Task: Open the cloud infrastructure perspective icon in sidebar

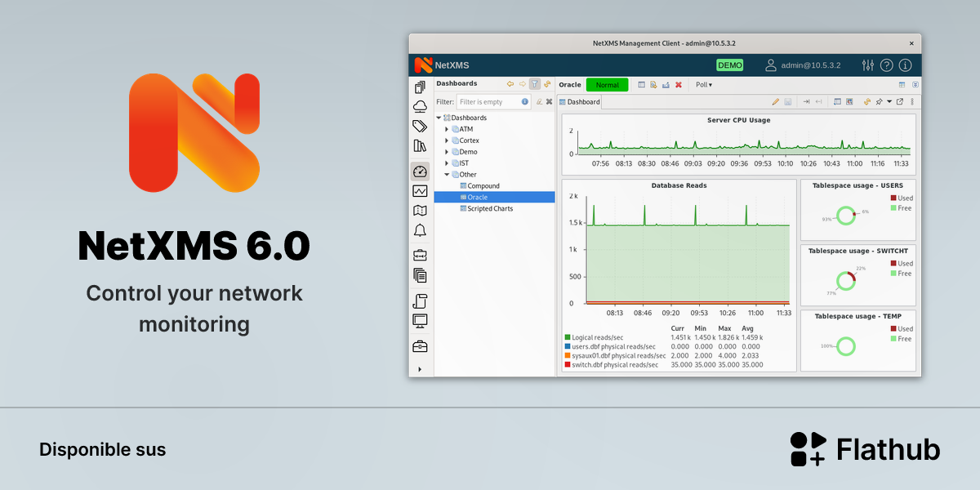Action: click(420, 106)
